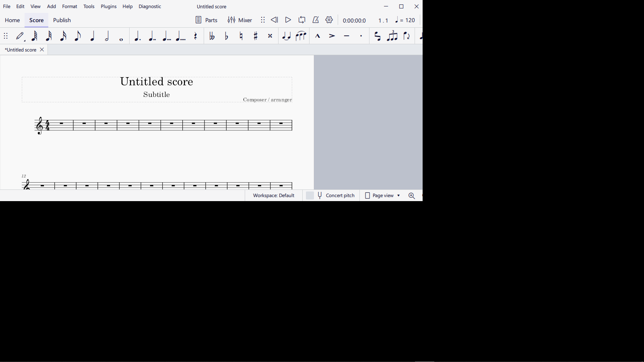Viewport: 644px width, 362px height.
Task: Open the tuplet tool
Action: [392, 36]
